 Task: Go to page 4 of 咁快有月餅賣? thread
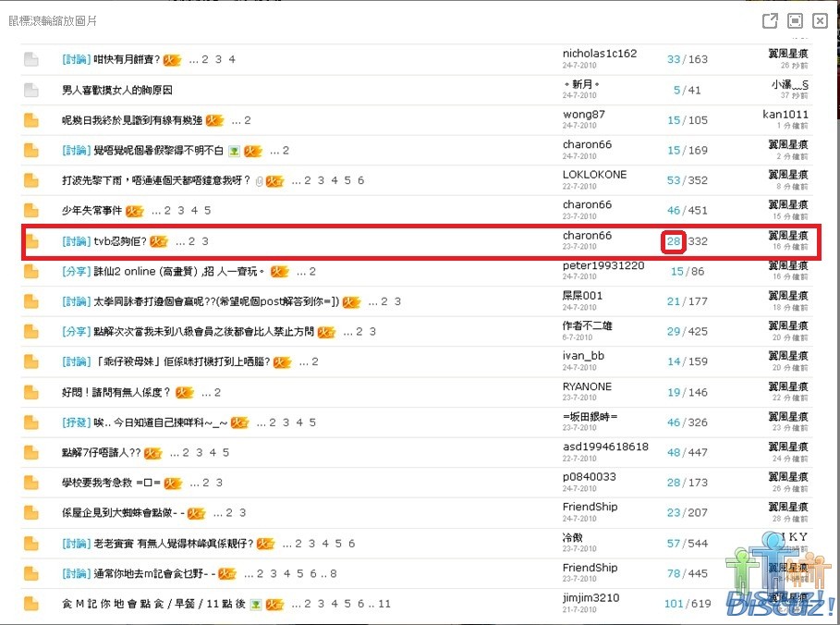[232, 59]
